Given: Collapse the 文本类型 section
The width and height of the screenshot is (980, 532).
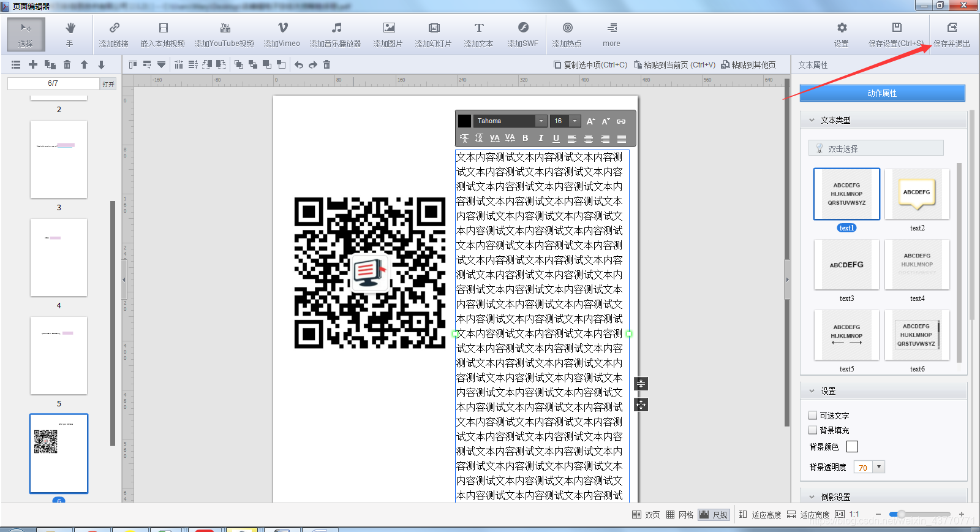Looking at the screenshot, I should click(x=812, y=120).
